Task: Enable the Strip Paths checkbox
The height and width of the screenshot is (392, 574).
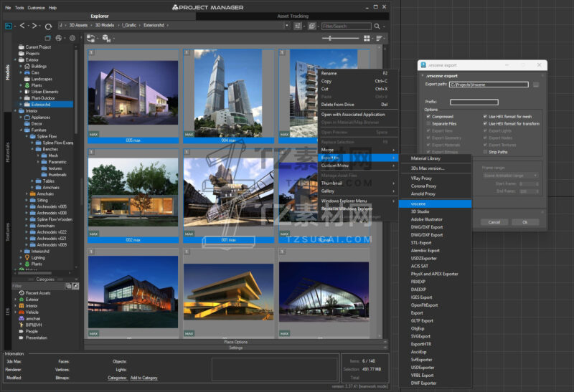Action: click(484, 152)
